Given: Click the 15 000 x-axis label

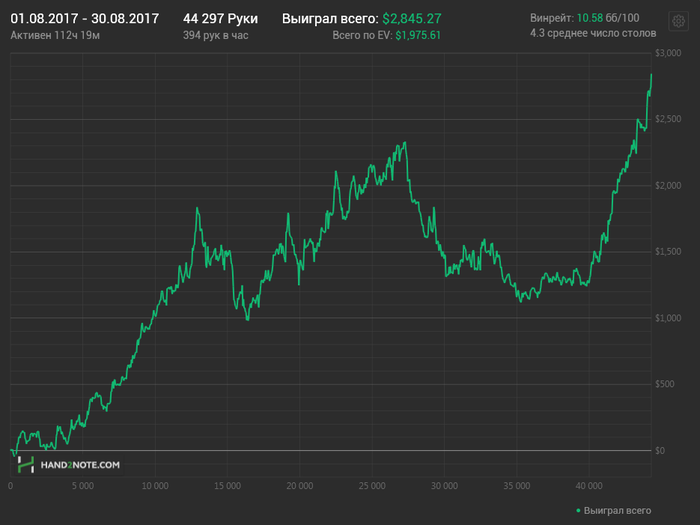Looking at the screenshot, I should pyautogui.click(x=227, y=486).
